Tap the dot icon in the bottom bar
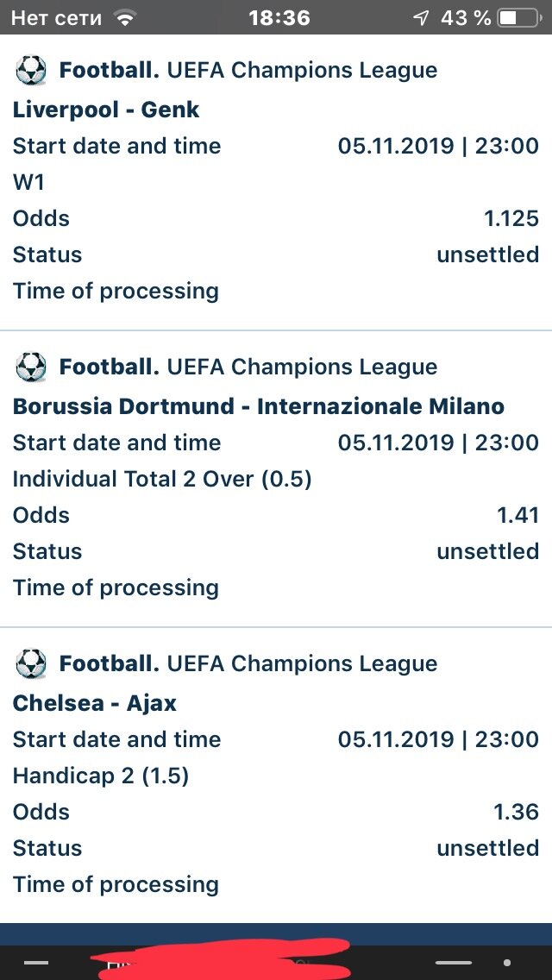This screenshot has width=552, height=980. click(x=507, y=963)
